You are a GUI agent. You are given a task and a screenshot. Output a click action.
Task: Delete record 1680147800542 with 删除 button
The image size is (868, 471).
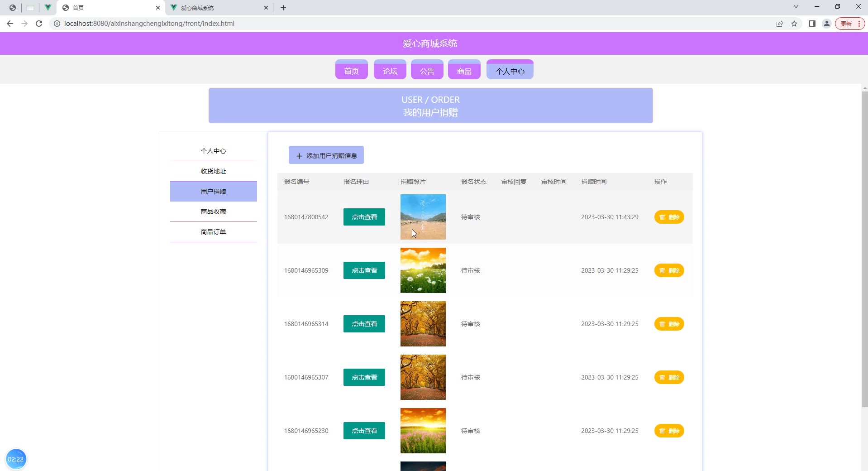(x=669, y=217)
